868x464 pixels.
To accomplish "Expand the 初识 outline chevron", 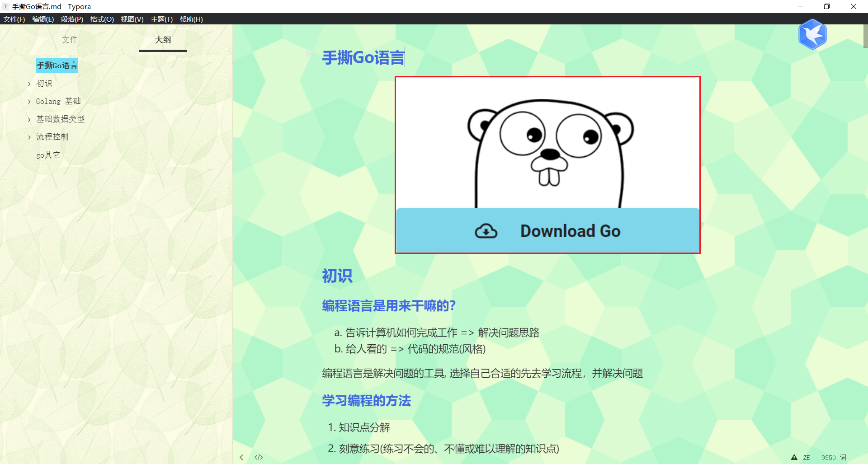I will [x=29, y=84].
